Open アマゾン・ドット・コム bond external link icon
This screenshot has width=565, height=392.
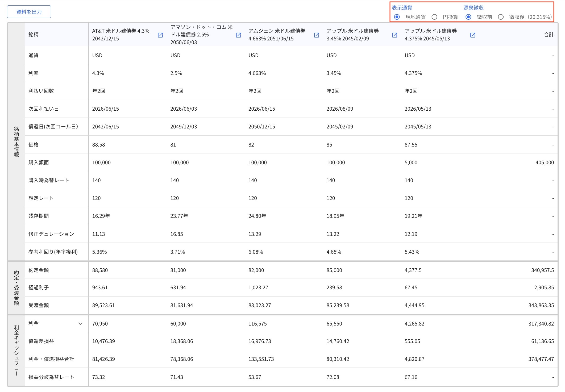(x=238, y=35)
